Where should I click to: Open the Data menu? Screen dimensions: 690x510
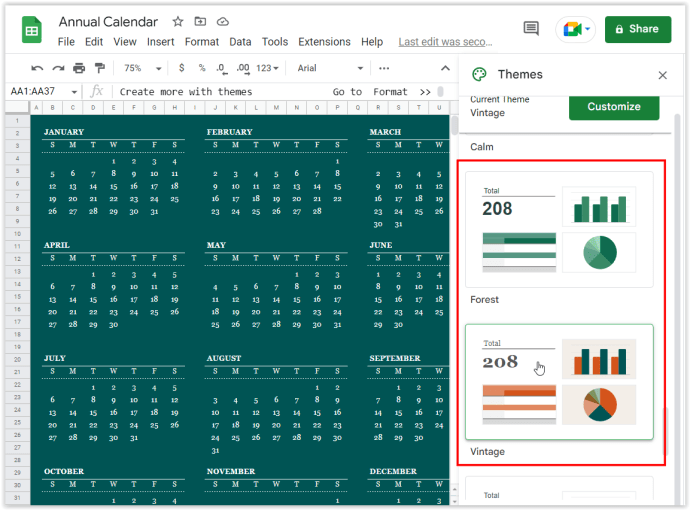point(240,42)
